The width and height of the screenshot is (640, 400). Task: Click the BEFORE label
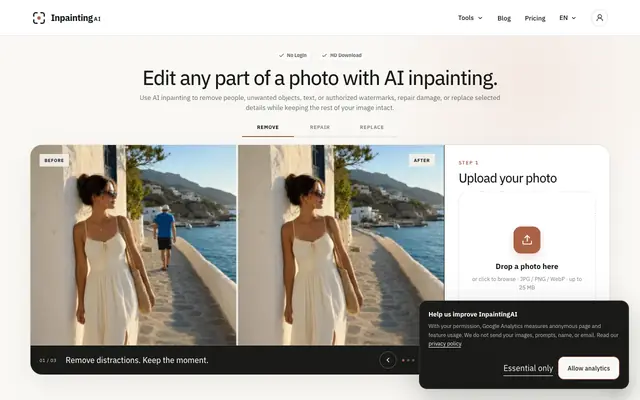54,160
